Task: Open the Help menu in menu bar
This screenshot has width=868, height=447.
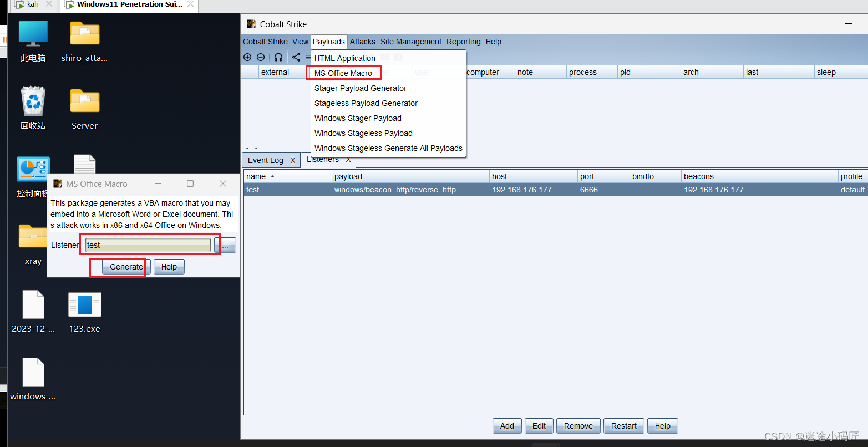Action: click(494, 42)
